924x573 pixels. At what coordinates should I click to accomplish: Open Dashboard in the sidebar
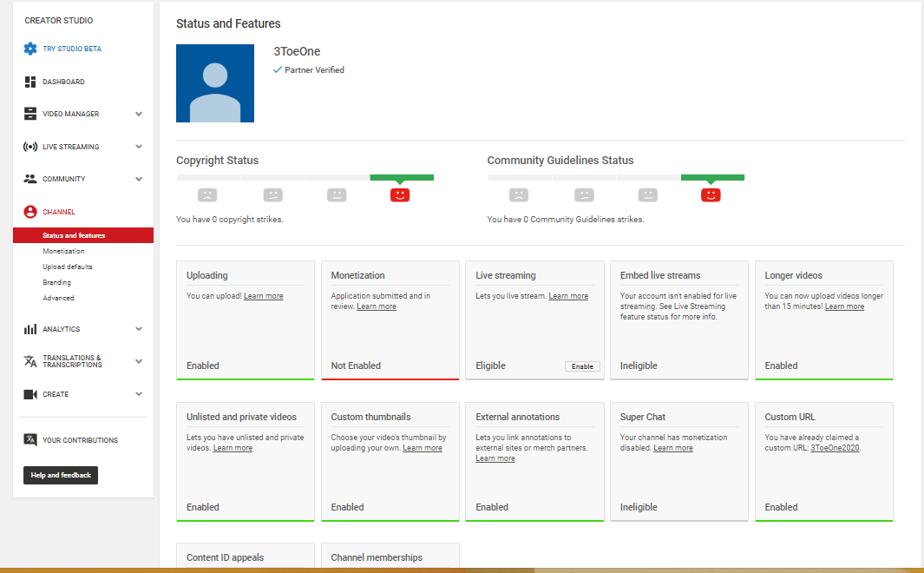pos(63,82)
